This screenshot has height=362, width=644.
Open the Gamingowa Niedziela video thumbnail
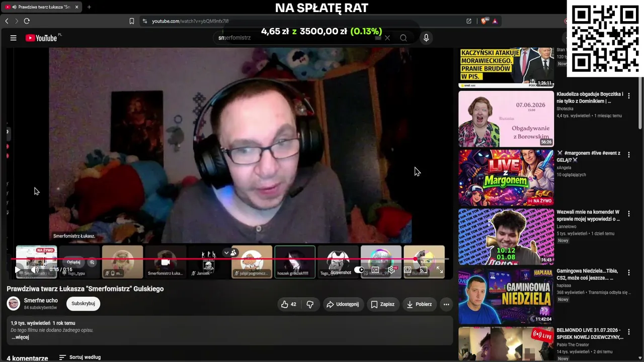click(x=506, y=296)
